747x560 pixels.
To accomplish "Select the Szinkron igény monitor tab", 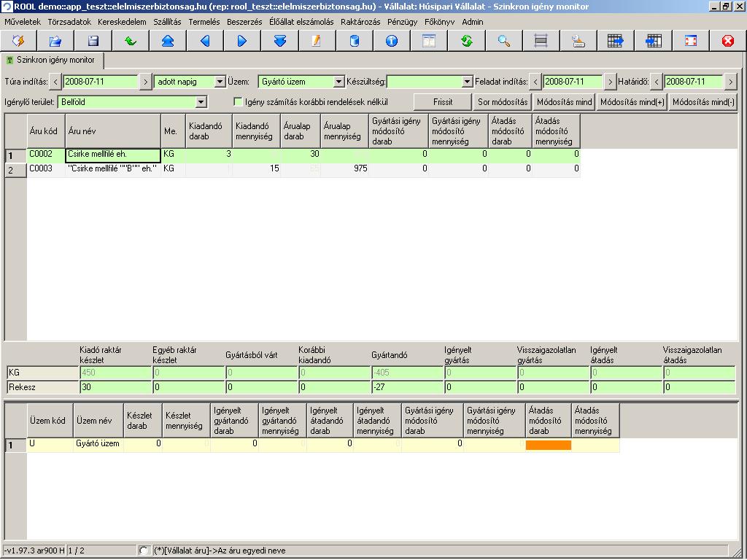I will (x=54, y=60).
